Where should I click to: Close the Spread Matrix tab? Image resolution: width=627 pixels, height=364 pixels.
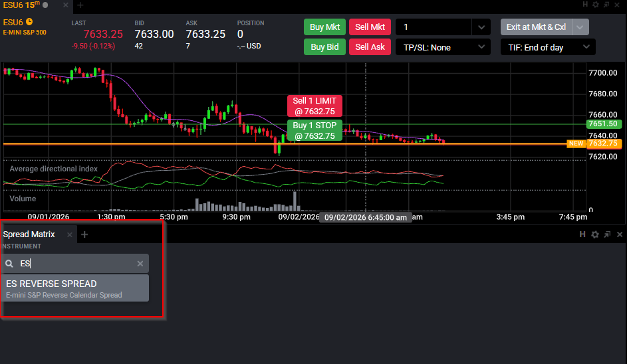[70, 234]
